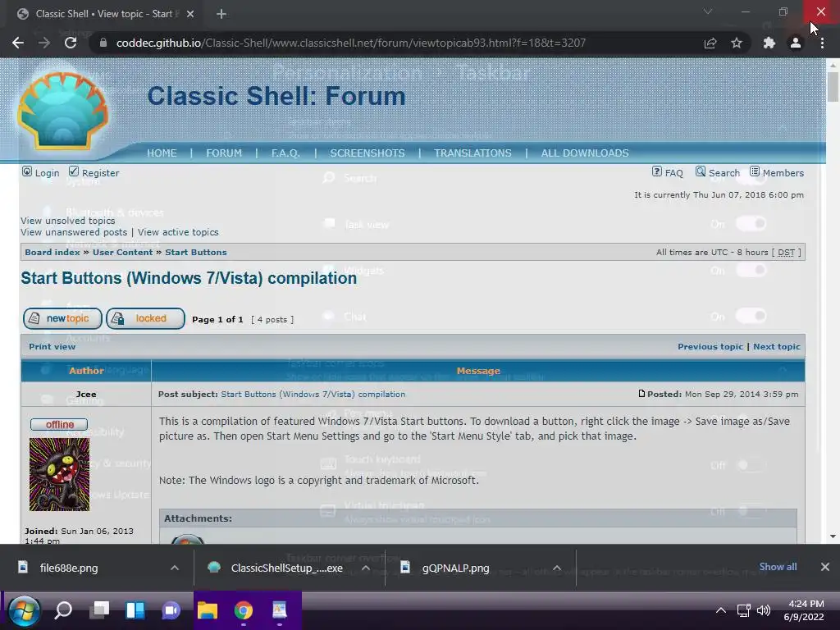Open File Explorer from taskbar
This screenshot has width=840, height=630.
pyautogui.click(x=208, y=610)
